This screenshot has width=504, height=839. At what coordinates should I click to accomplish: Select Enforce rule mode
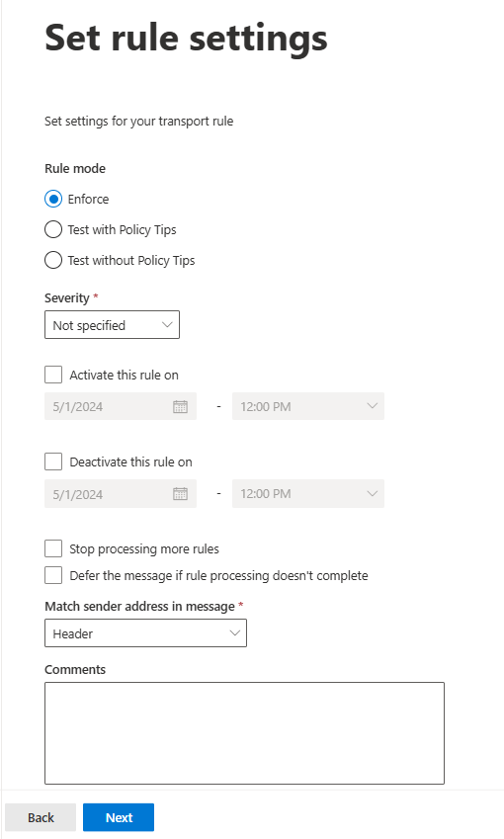tap(53, 199)
